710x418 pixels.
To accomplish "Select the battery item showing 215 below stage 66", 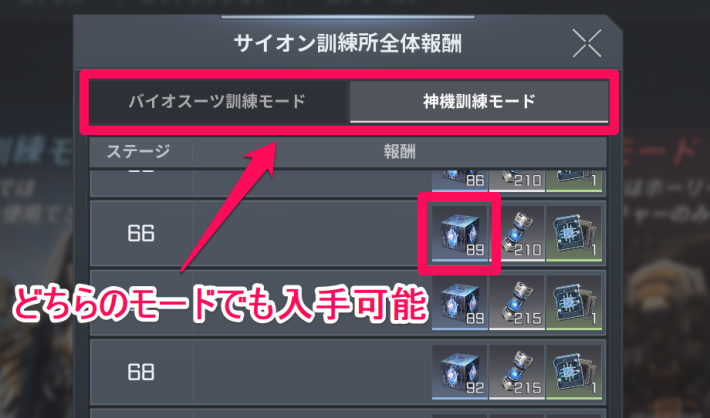I will 517,303.
